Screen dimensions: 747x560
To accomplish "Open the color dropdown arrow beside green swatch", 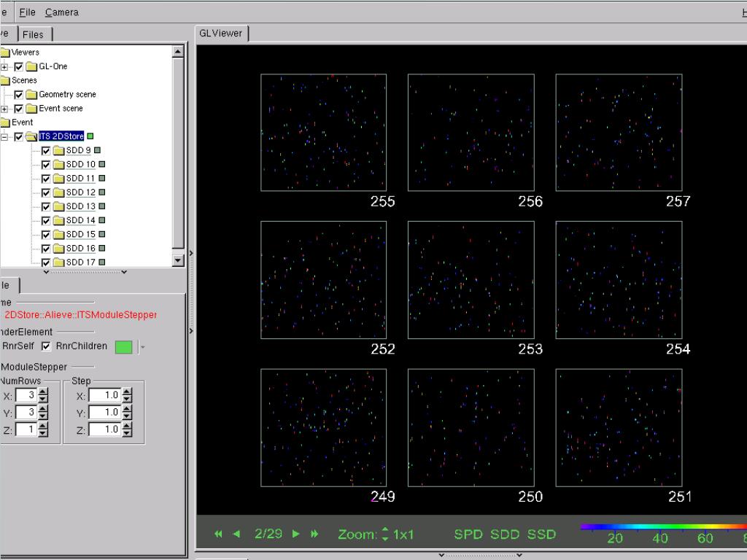I will coord(143,347).
